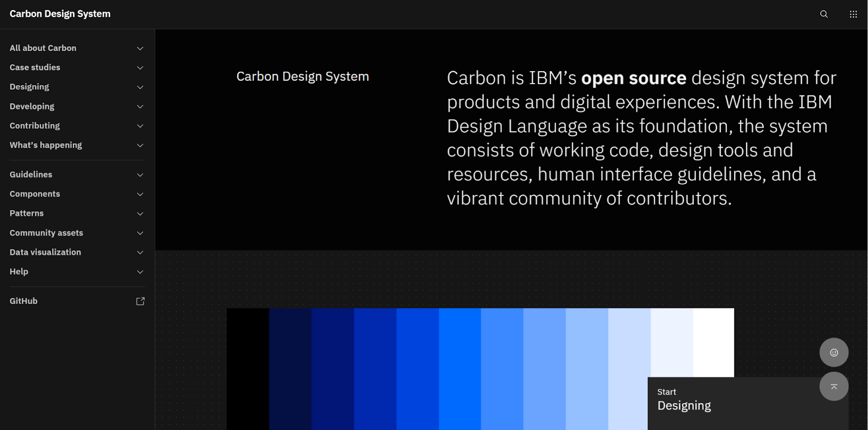Expand Case studies chevron
The image size is (868, 430).
[140, 68]
